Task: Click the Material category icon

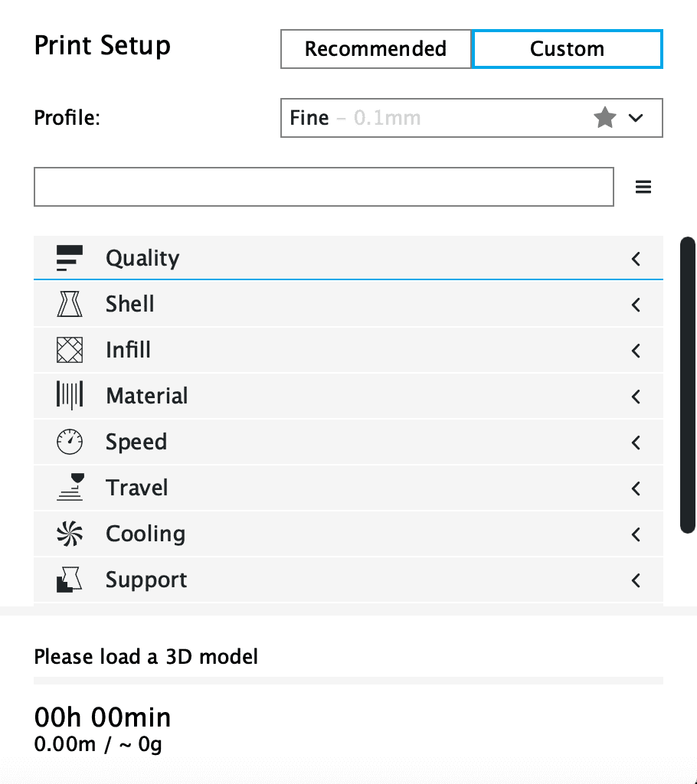Action: click(70, 396)
